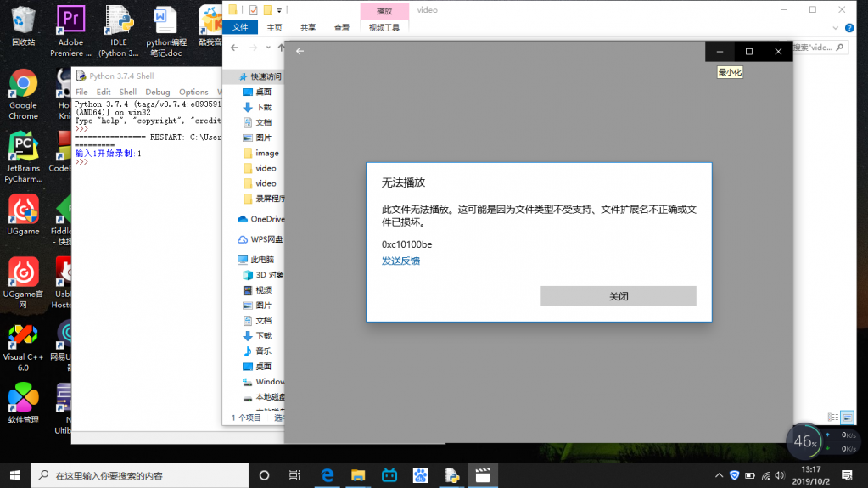Select the image folder in navigation pane
The width and height of the screenshot is (868, 488).
point(266,153)
